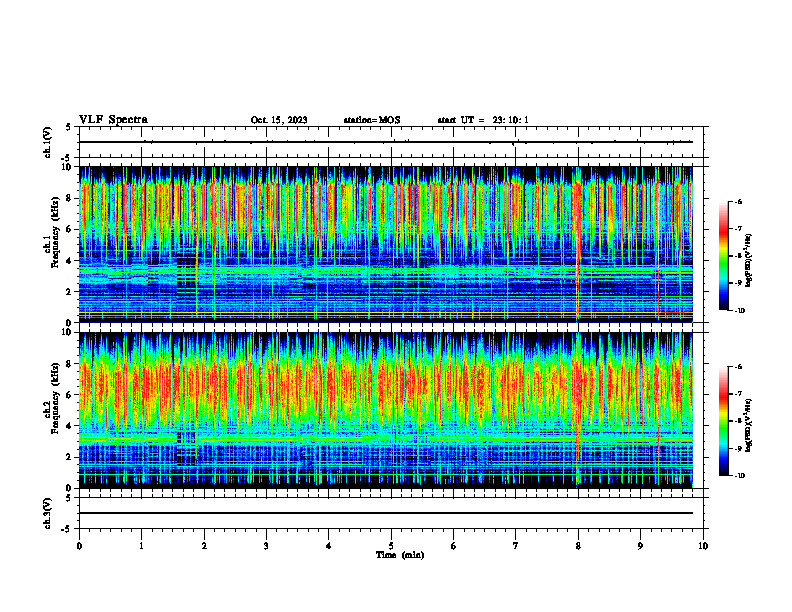The image size is (792, 612).
Task: Click the "9" minute tick label
Action: (x=640, y=546)
